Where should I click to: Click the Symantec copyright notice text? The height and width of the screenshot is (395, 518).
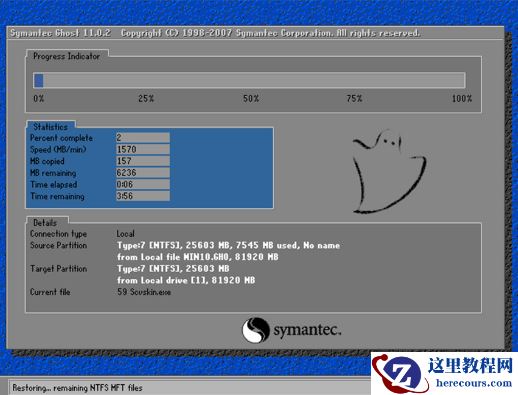click(x=270, y=33)
